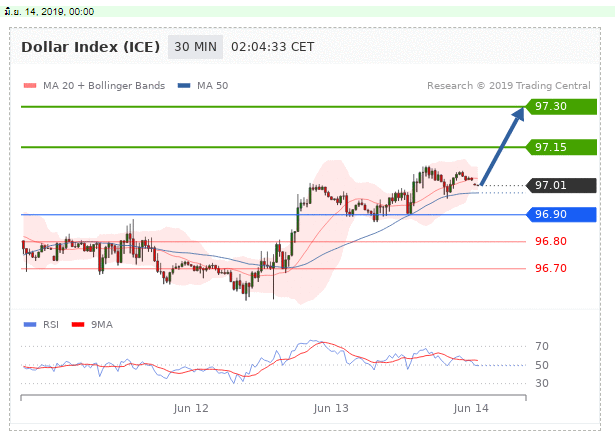
Task: Click the blue 96.90 pivot tag
Action: [560, 214]
